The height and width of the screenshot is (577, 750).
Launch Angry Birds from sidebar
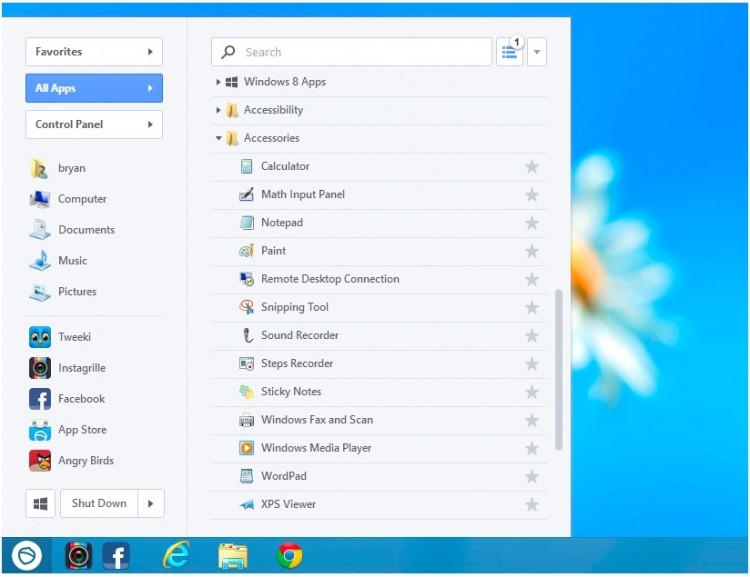(x=40, y=461)
